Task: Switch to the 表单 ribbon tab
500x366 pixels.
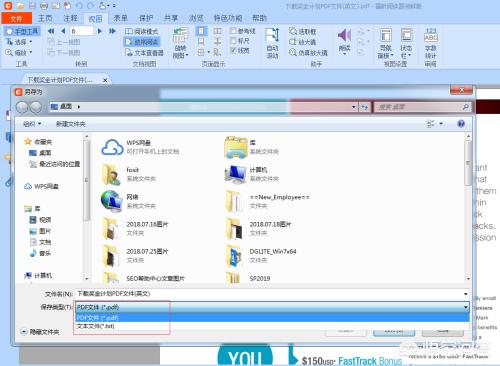Action: 120,18
